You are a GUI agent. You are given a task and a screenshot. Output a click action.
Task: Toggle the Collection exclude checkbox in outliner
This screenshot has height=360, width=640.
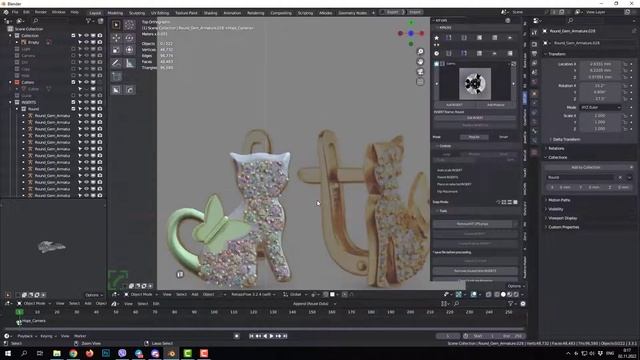click(73, 36)
